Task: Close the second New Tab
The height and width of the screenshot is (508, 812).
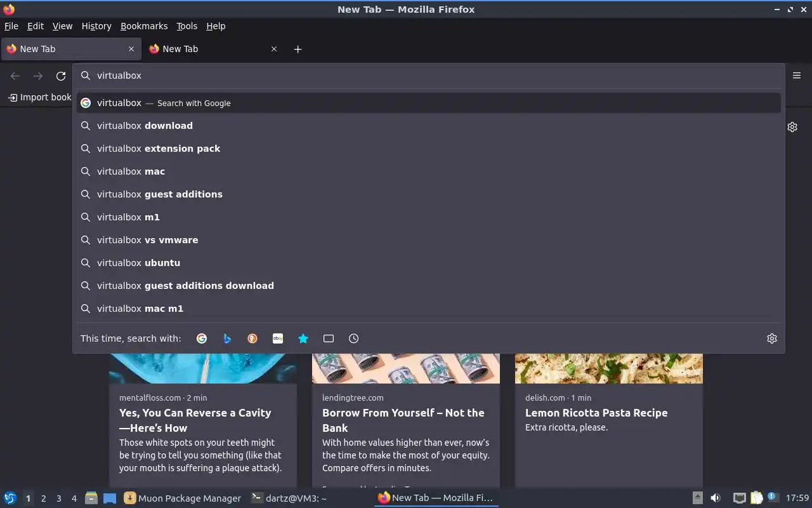Action: point(274,49)
